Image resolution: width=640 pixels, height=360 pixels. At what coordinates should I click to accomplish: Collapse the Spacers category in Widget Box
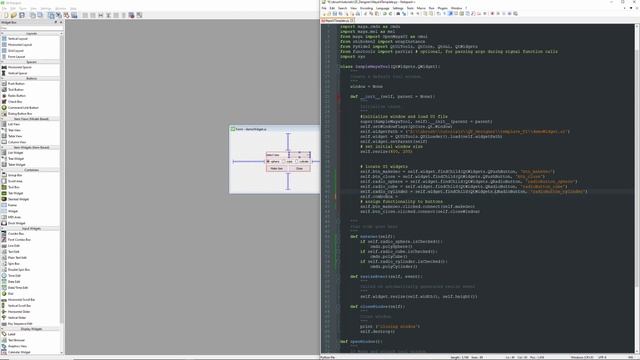(x=31, y=62)
